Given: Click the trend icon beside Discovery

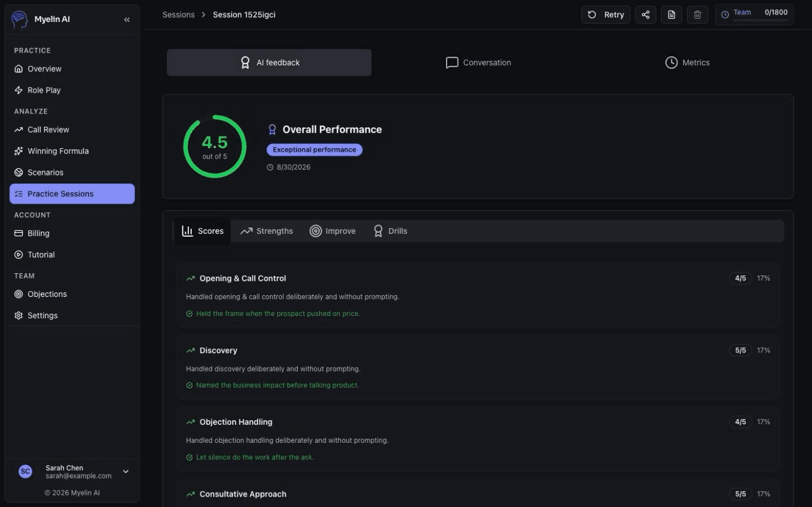Looking at the screenshot, I should click(191, 350).
